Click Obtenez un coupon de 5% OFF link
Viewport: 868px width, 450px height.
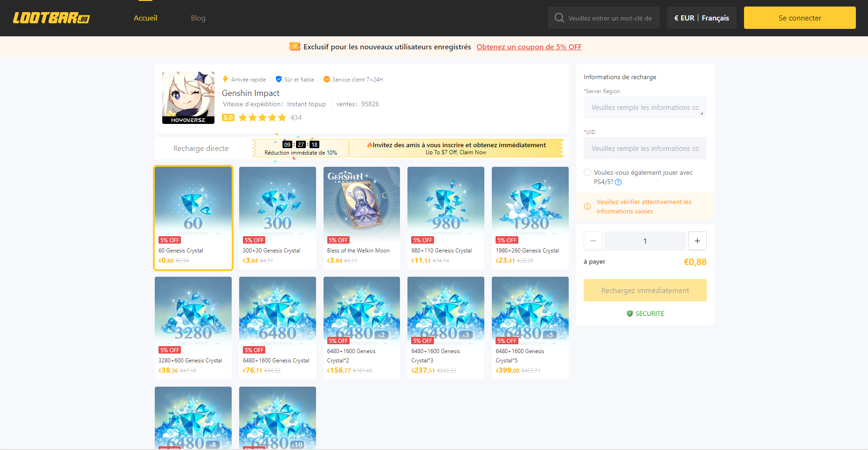pyautogui.click(x=529, y=47)
